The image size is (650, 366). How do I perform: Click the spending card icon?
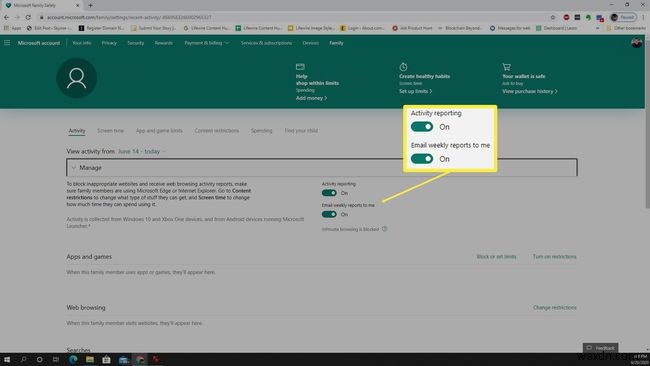click(300, 67)
